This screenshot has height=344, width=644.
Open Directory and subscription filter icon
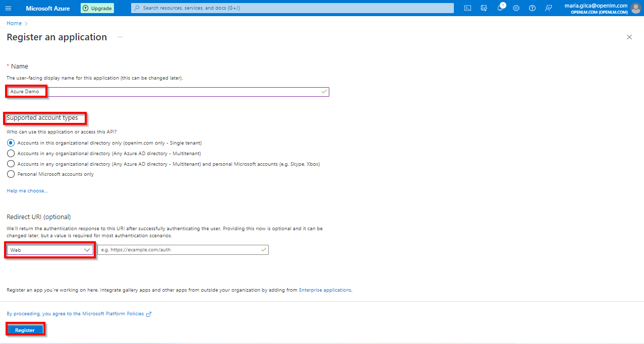(484, 8)
